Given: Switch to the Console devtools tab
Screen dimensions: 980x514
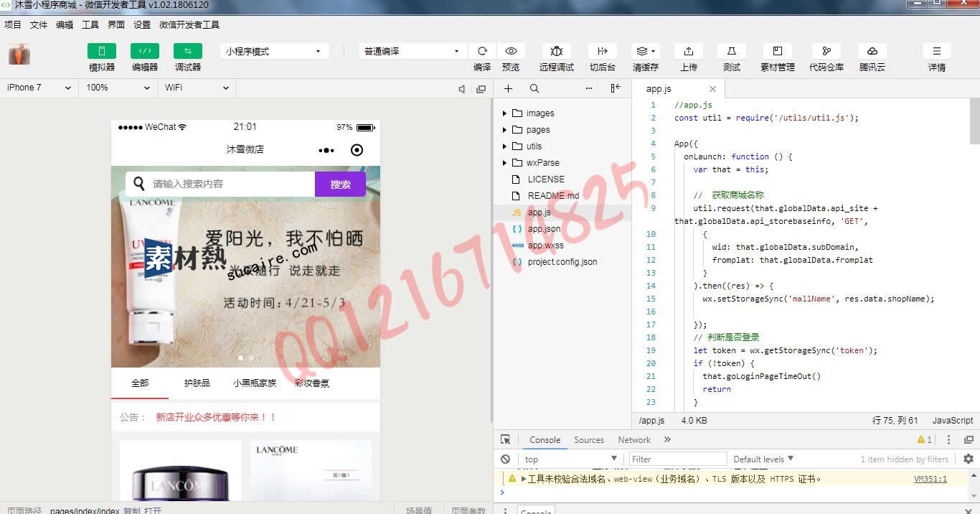Looking at the screenshot, I should pos(545,440).
